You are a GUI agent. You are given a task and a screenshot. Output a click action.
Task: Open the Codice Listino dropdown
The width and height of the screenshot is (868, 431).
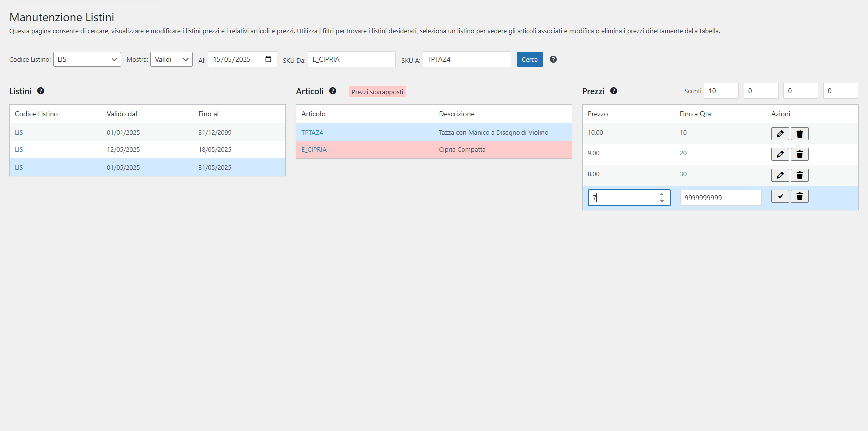87,59
